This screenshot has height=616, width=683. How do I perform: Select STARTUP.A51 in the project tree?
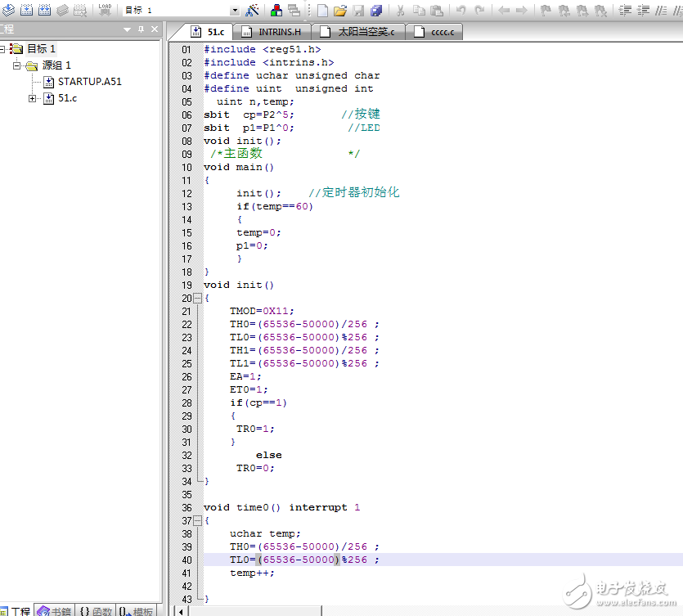(x=89, y=82)
